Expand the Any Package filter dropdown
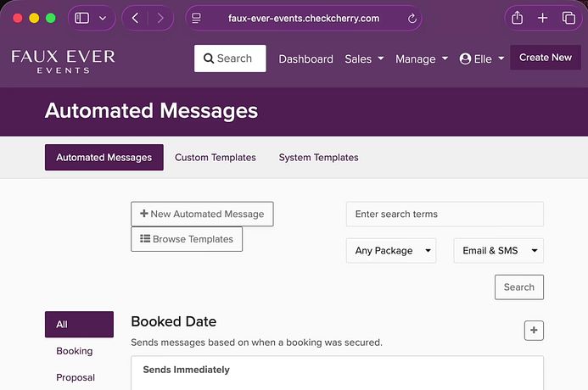Viewport: 588px width, 390px height. 391,251
